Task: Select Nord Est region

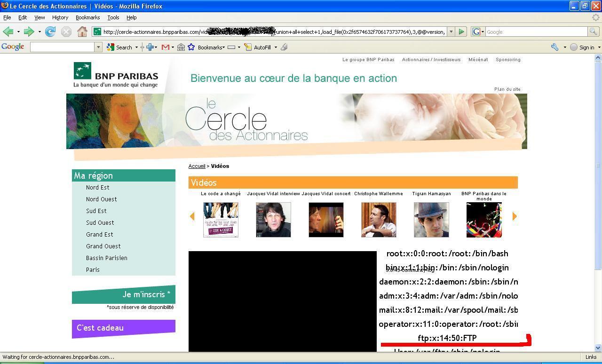Action: pyautogui.click(x=98, y=187)
